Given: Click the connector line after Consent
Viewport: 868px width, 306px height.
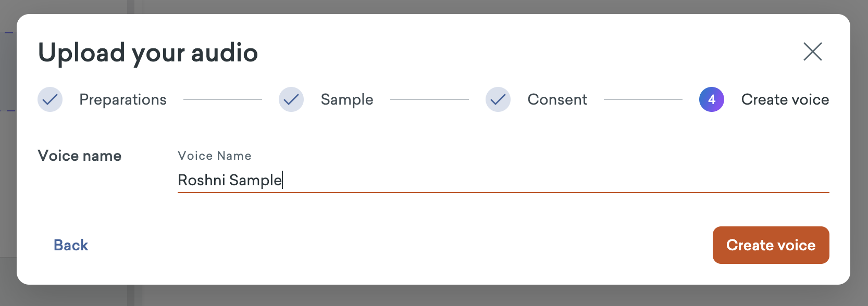Looking at the screenshot, I should pyautogui.click(x=643, y=99).
